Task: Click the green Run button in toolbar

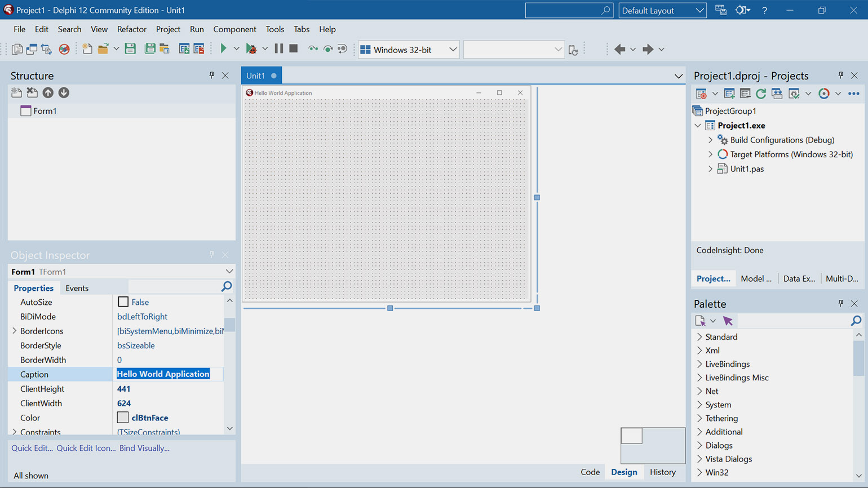Action: click(x=223, y=49)
